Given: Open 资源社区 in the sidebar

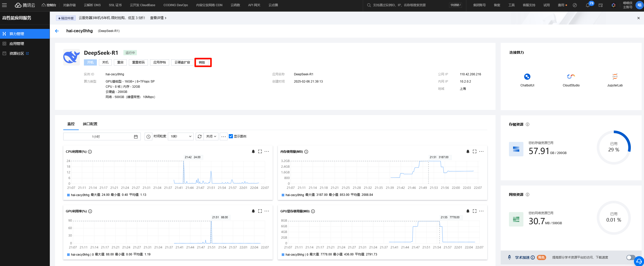Looking at the screenshot, I should (25, 53).
